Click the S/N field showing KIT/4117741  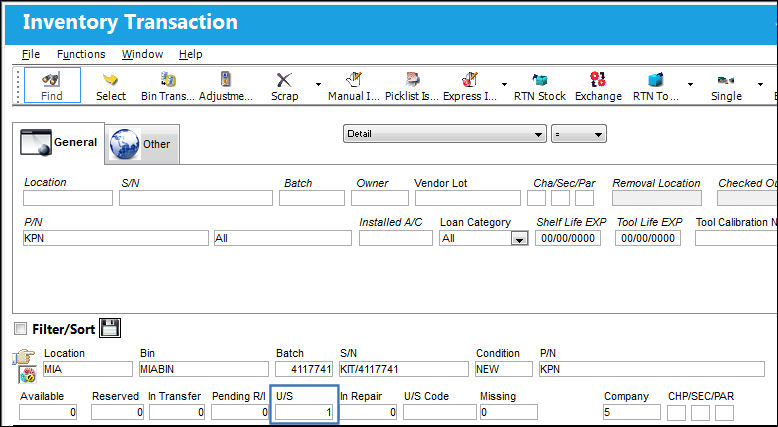(404, 369)
